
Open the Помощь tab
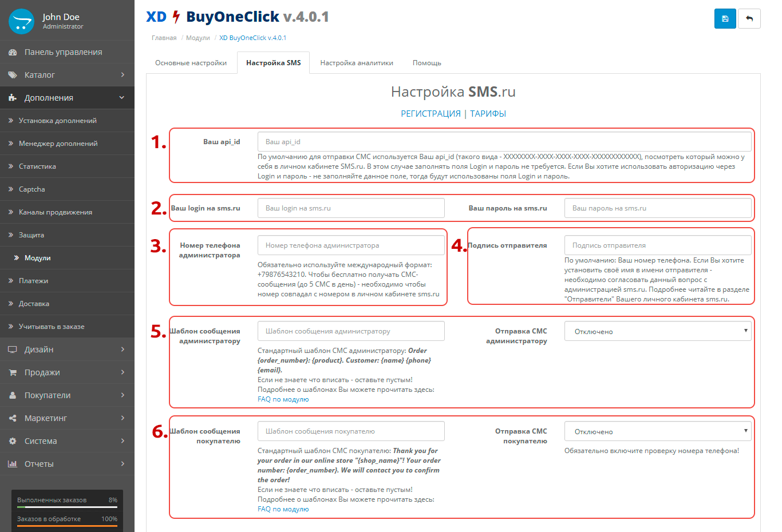426,63
